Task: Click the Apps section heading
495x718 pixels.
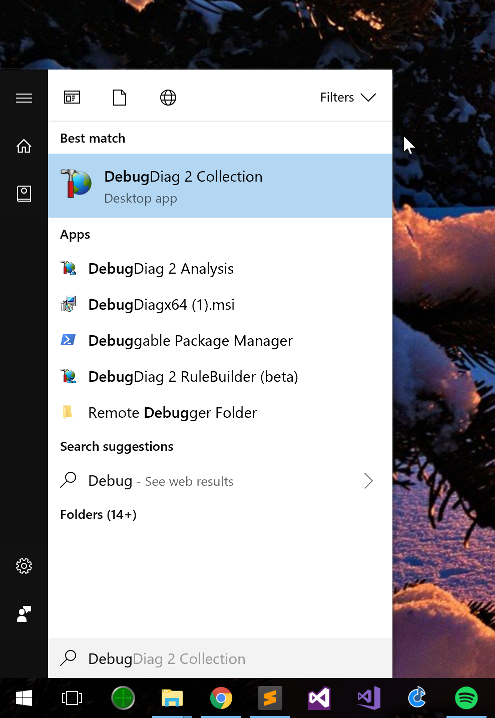Action: [x=75, y=234]
